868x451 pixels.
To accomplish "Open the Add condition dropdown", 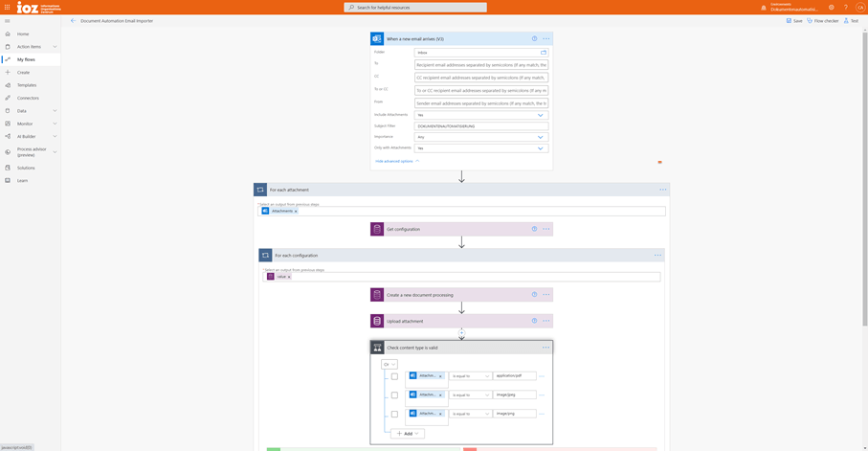I will [408, 433].
